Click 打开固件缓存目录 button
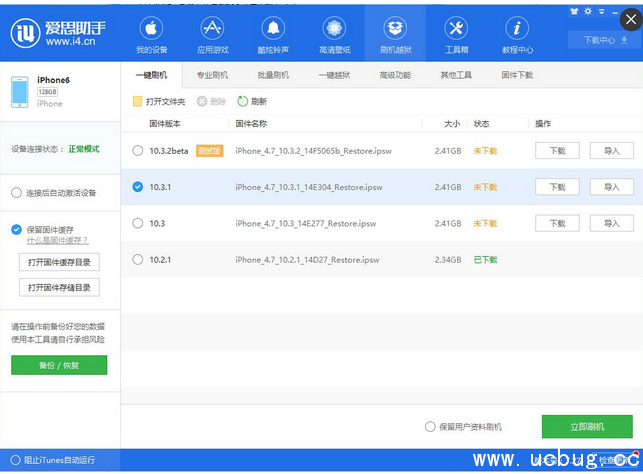Viewport: 643px width, 474px height. coord(59,262)
